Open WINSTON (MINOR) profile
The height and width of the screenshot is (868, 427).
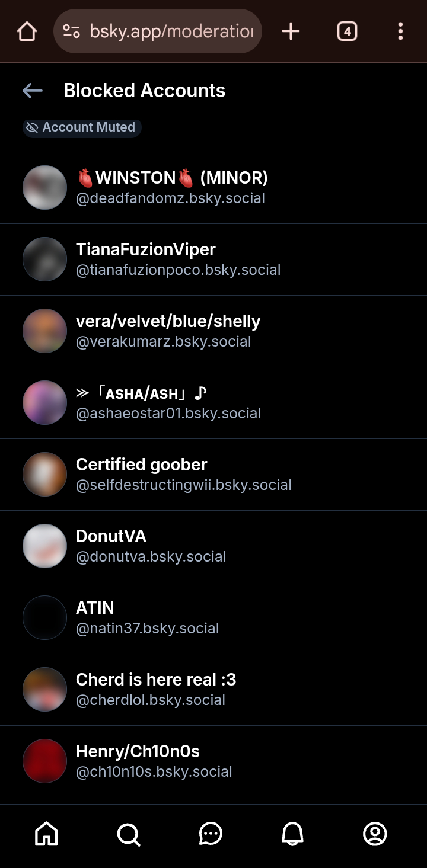[x=172, y=178]
